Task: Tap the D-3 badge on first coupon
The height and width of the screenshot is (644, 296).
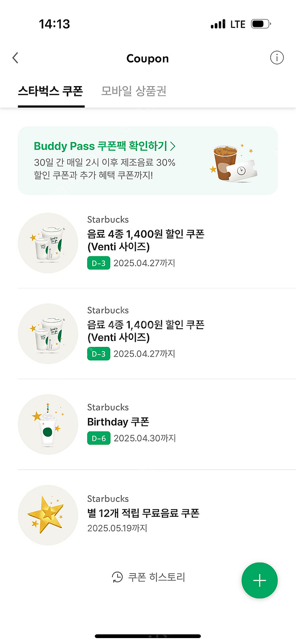Action: pyautogui.click(x=99, y=263)
